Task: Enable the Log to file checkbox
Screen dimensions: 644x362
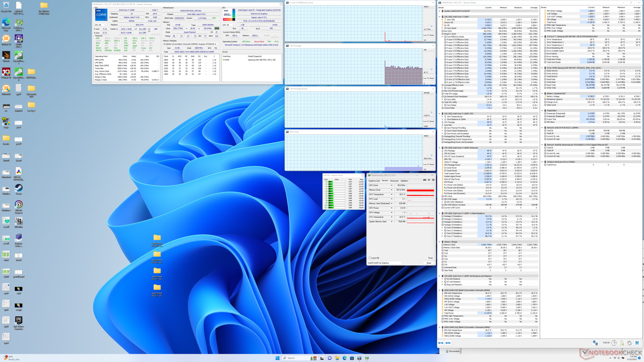Action: pyautogui.click(x=370, y=258)
